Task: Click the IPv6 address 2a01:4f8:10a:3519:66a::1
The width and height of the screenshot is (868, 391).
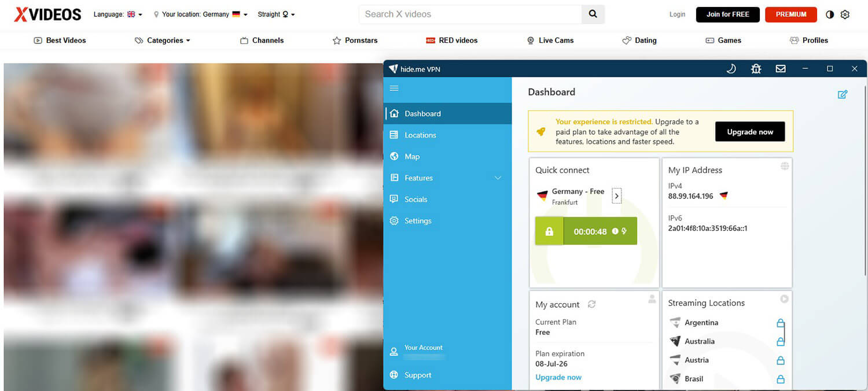Action: [x=708, y=228]
